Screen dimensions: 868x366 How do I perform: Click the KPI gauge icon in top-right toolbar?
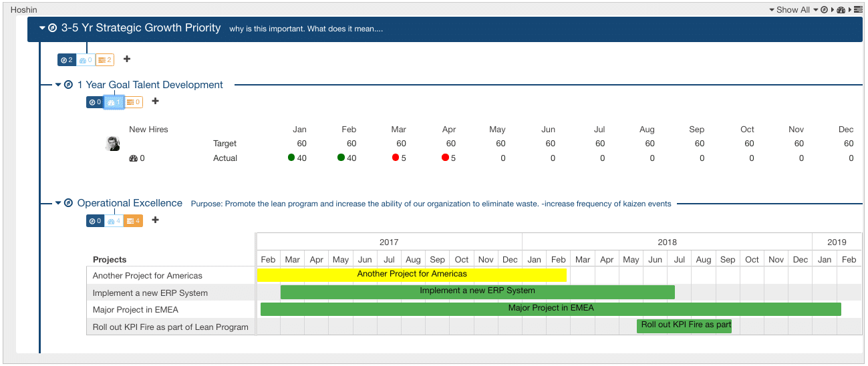(x=841, y=10)
